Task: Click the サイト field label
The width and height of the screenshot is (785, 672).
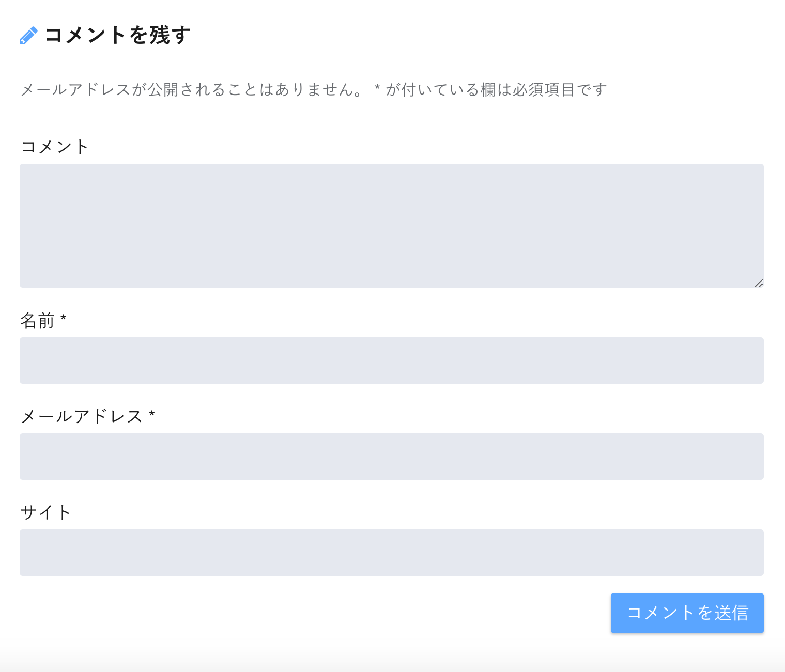Action: point(46,512)
